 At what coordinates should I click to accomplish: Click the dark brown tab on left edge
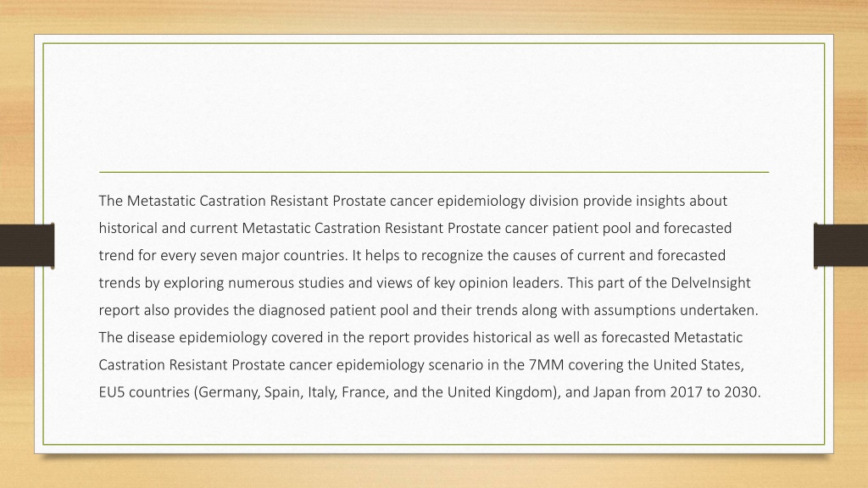(27, 246)
